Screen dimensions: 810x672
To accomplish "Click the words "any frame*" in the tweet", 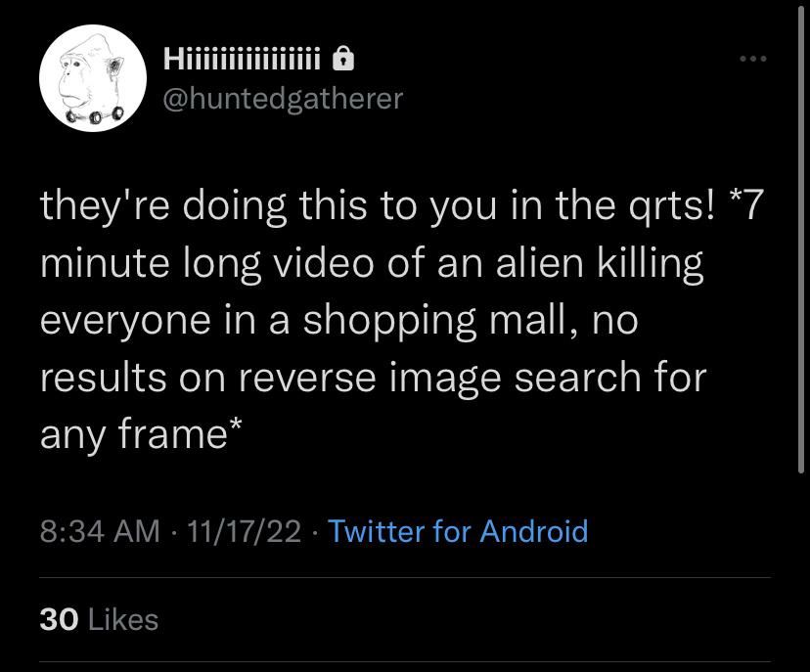I will click(141, 434).
